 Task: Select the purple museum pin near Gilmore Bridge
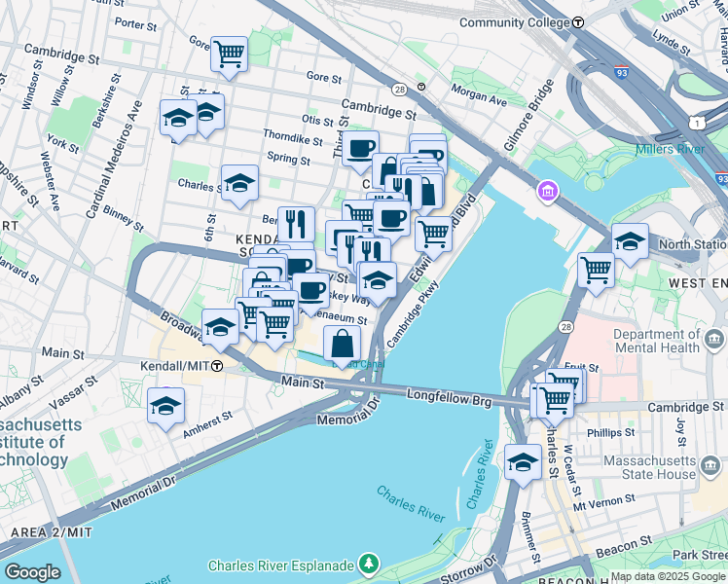548,192
